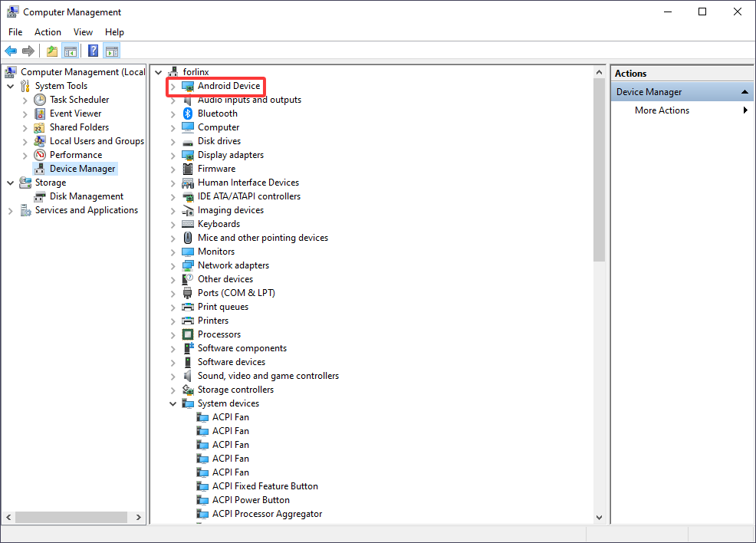Click the Firmware chip icon
Viewport: 756px width, 543px height.
click(188, 169)
